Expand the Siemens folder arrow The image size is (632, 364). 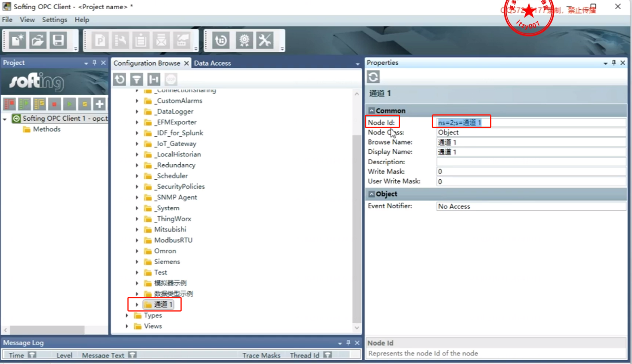point(137,262)
